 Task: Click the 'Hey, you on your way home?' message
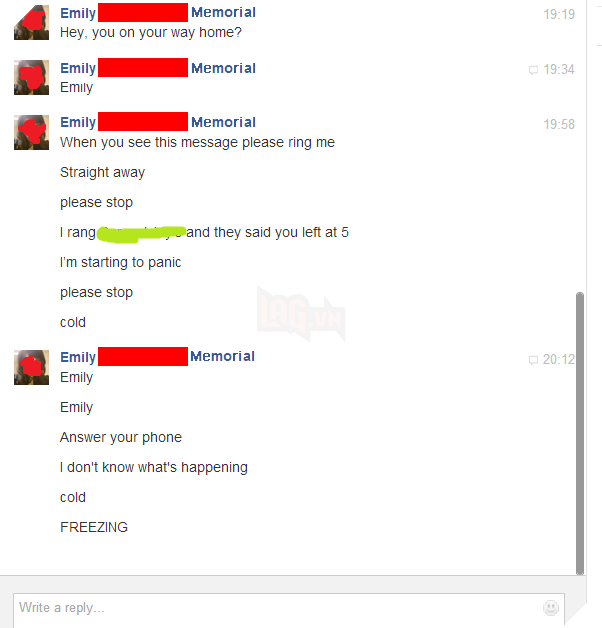click(x=151, y=32)
